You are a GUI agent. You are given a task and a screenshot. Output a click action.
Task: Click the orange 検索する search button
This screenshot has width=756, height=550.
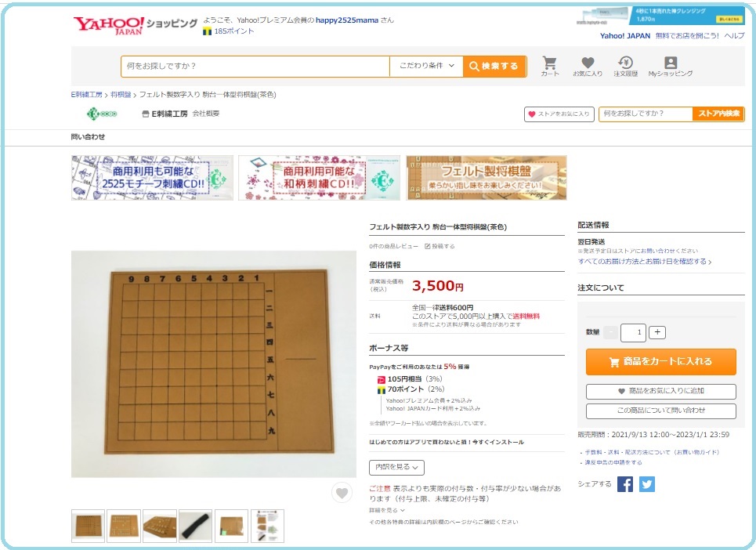pyautogui.click(x=494, y=66)
